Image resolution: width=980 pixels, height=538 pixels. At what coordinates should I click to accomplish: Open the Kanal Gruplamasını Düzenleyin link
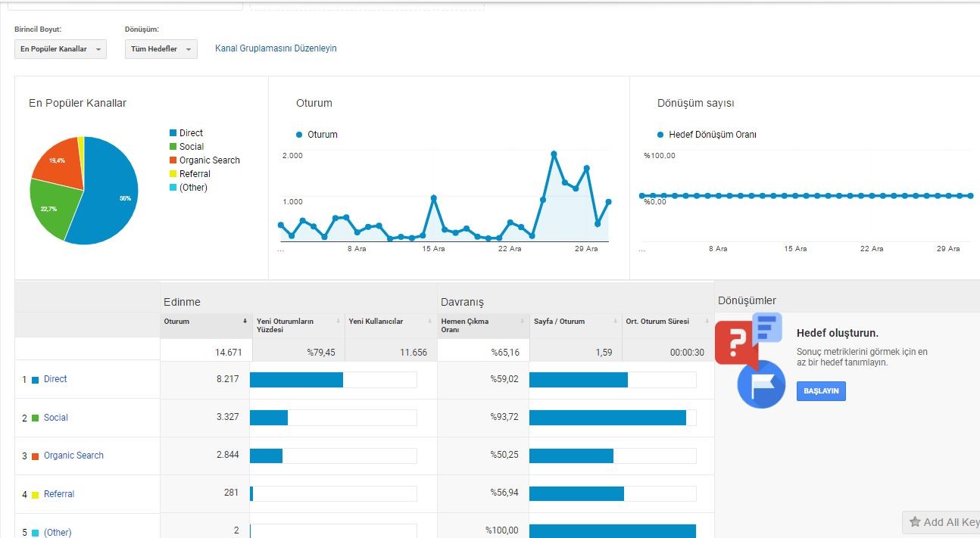[x=276, y=48]
